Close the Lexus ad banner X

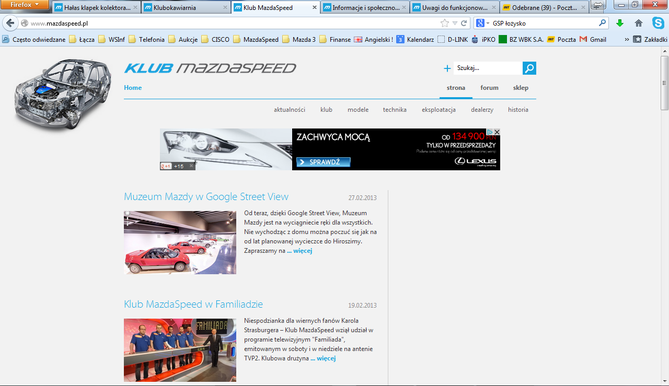pyautogui.click(x=497, y=132)
